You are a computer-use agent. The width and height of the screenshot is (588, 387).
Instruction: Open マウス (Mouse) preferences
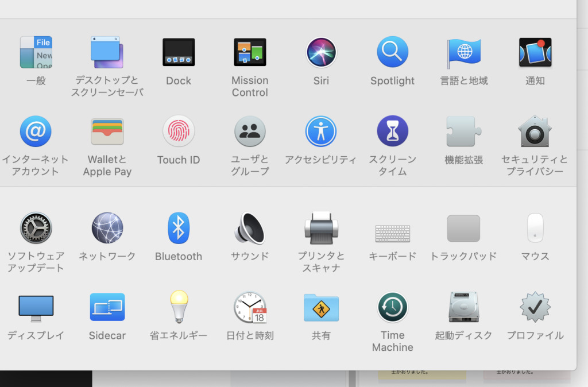(535, 228)
